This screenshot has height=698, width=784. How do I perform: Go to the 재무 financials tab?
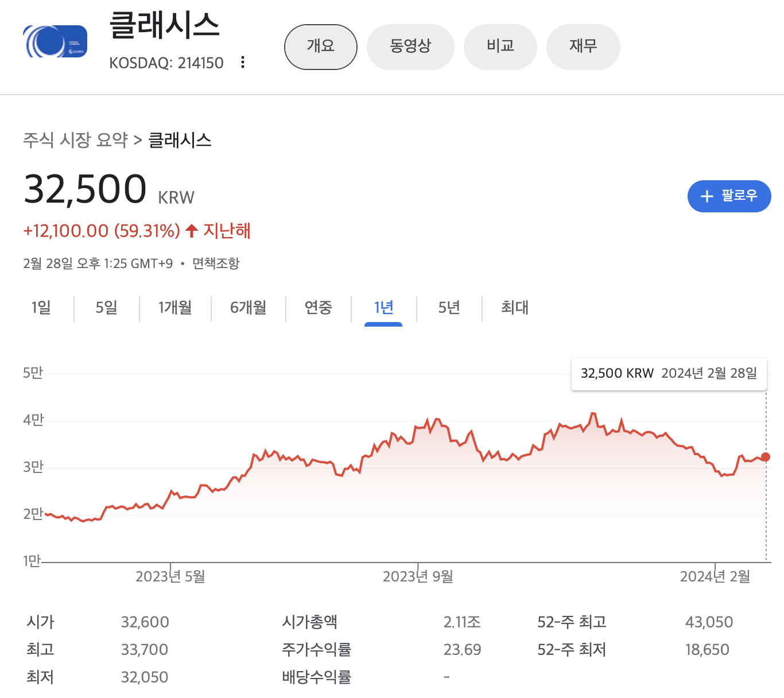coord(583,46)
